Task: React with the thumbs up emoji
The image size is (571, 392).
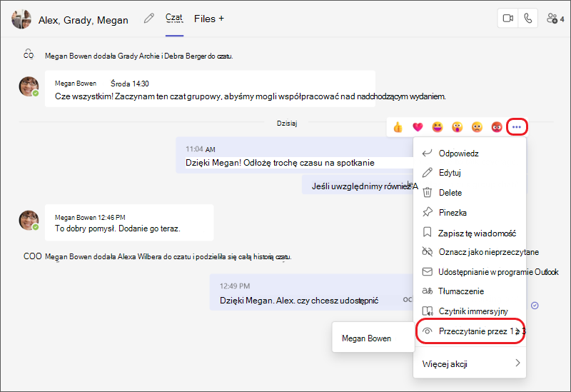Action: (x=398, y=127)
